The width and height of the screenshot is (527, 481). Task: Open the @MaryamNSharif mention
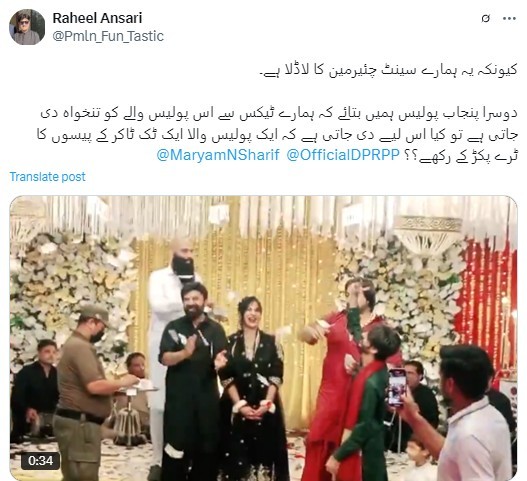click(218, 155)
